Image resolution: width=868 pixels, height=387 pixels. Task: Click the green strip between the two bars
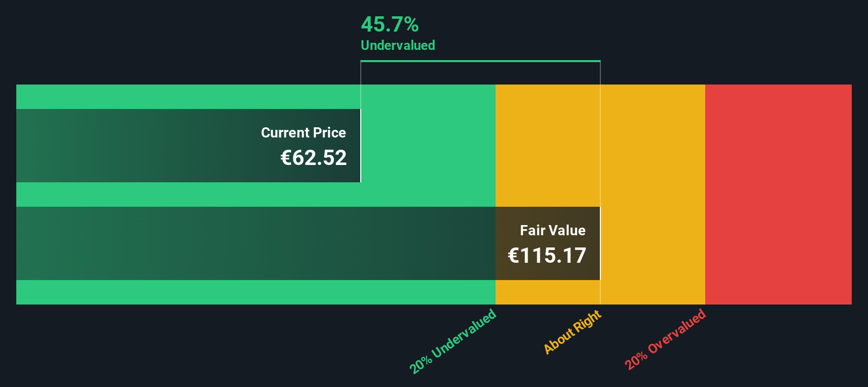click(x=254, y=195)
